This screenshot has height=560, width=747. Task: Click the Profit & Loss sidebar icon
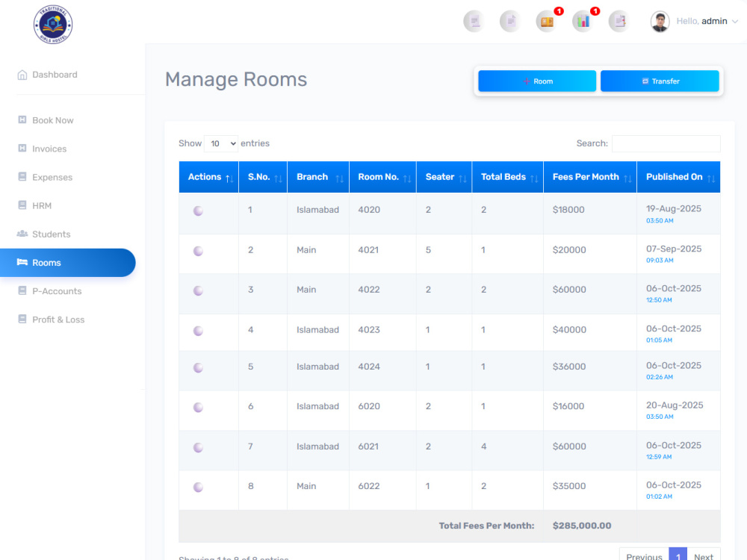(22, 319)
